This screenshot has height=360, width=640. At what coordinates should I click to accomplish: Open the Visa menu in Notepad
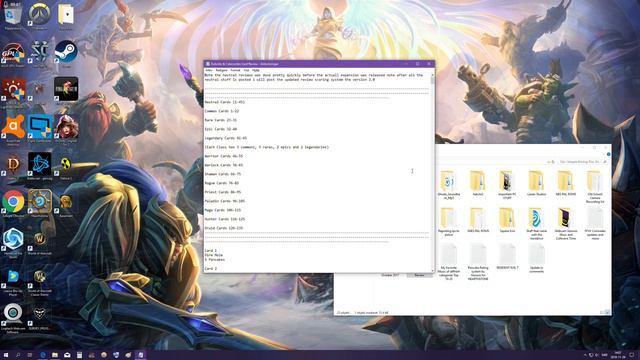point(246,70)
